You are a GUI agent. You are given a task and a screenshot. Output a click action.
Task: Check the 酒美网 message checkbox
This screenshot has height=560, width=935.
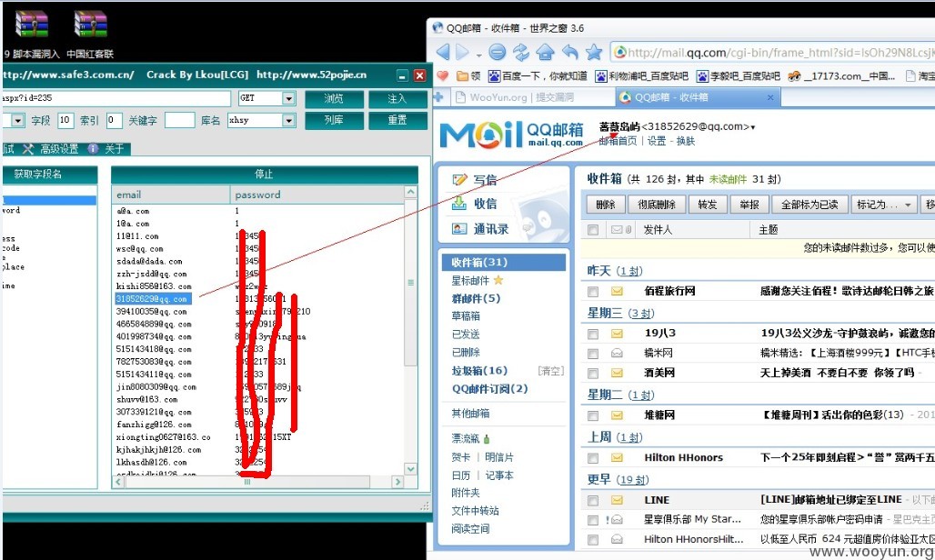(x=593, y=374)
